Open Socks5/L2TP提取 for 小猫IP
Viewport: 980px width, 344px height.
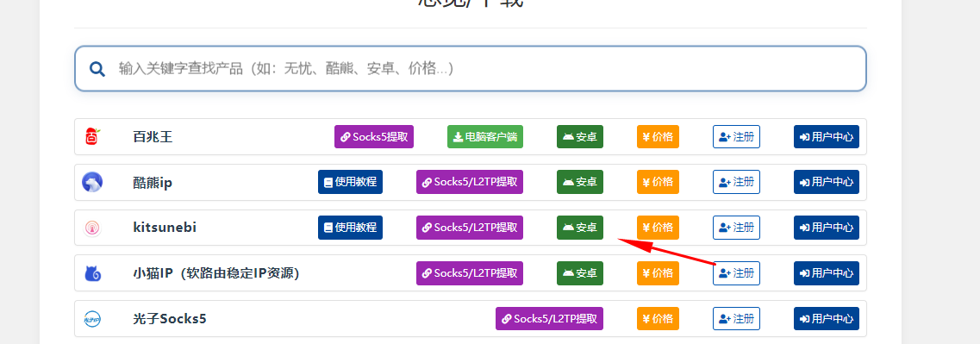tap(470, 273)
